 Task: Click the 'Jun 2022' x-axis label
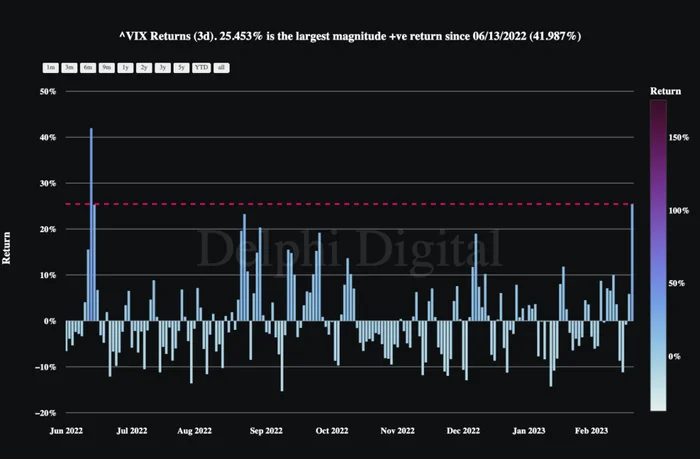66,430
